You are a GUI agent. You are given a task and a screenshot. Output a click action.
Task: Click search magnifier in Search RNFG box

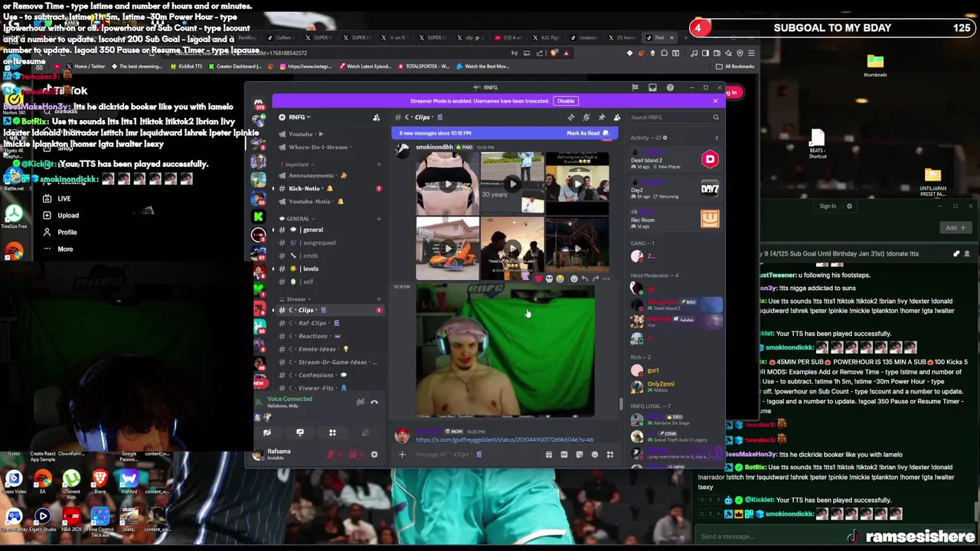tap(716, 117)
